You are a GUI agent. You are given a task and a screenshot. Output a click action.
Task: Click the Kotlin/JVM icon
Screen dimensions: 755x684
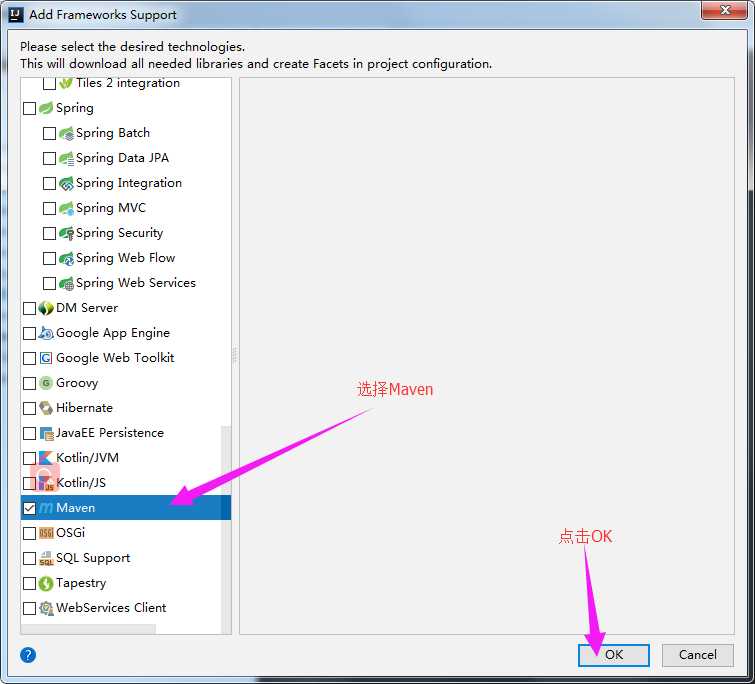(46, 458)
